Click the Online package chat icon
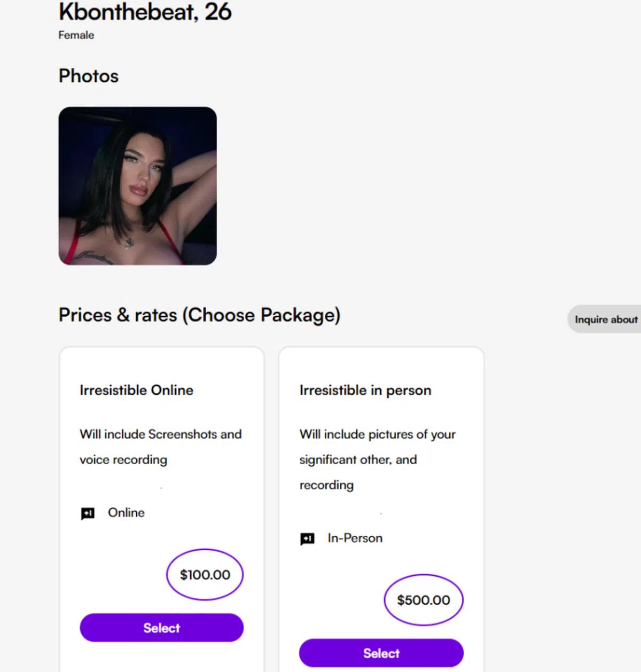The width and height of the screenshot is (641, 672). pyautogui.click(x=88, y=513)
